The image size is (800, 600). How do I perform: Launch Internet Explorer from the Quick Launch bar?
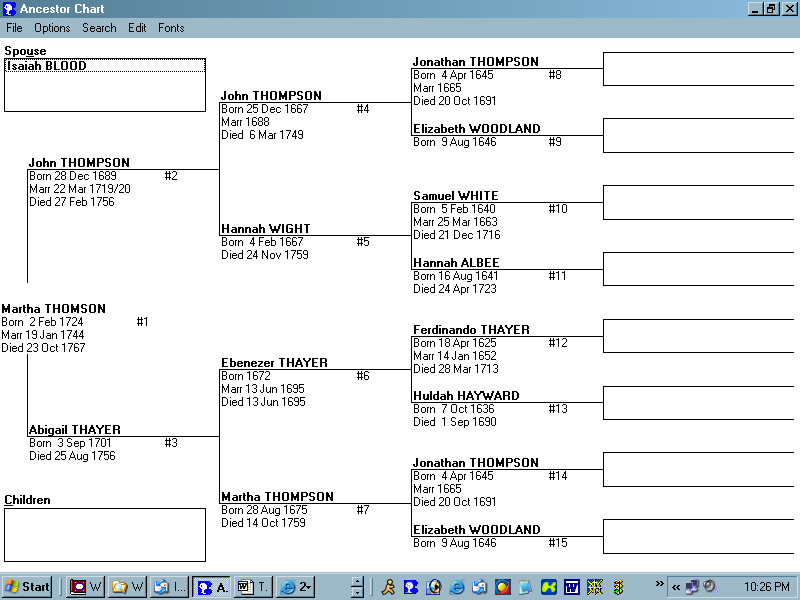pyautogui.click(x=288, y=588)
